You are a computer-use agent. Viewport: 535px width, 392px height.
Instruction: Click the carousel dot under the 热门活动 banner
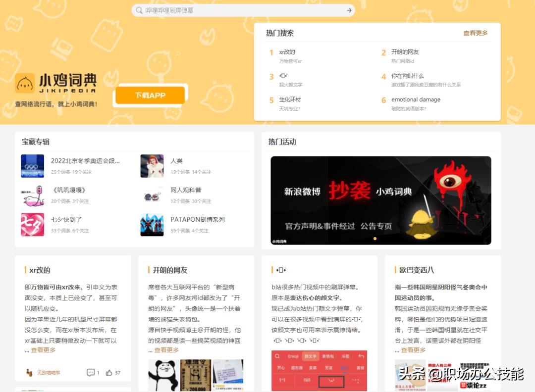[x=375, y=239]
